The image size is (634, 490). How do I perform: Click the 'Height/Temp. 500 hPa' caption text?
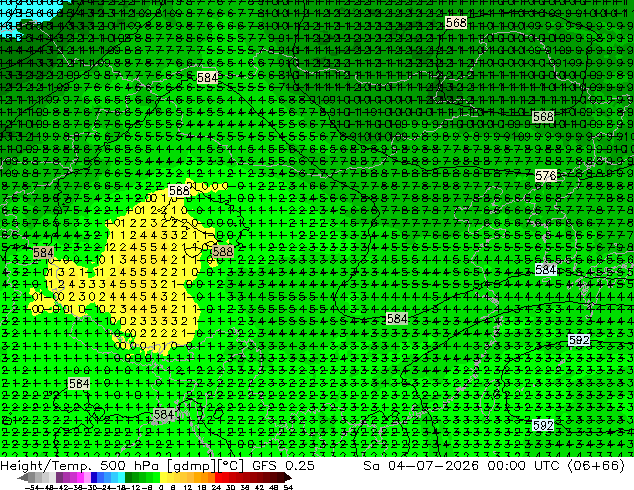coord(81,466)
